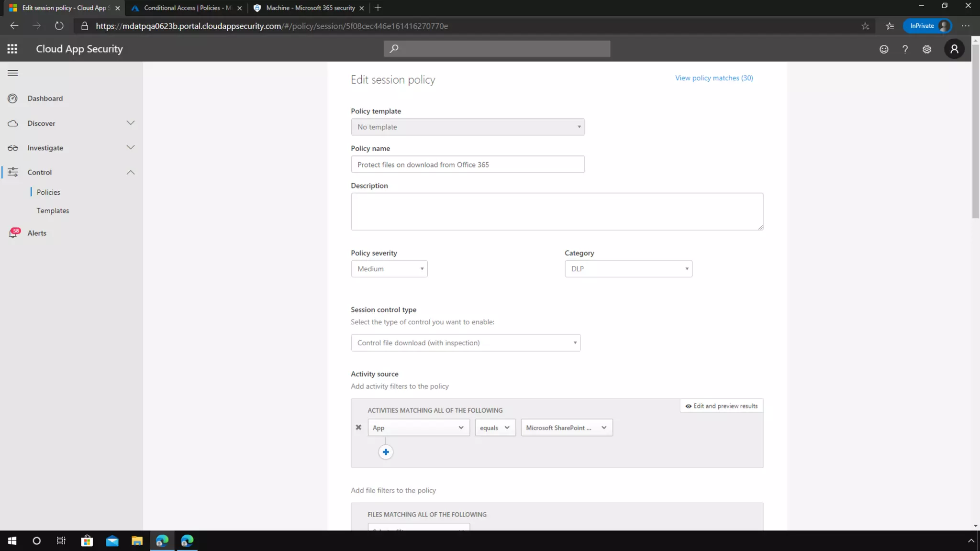Open File Explorer from taskbar
The width and height of the screenshot is (980, 551).
click(x=137, y=541)
